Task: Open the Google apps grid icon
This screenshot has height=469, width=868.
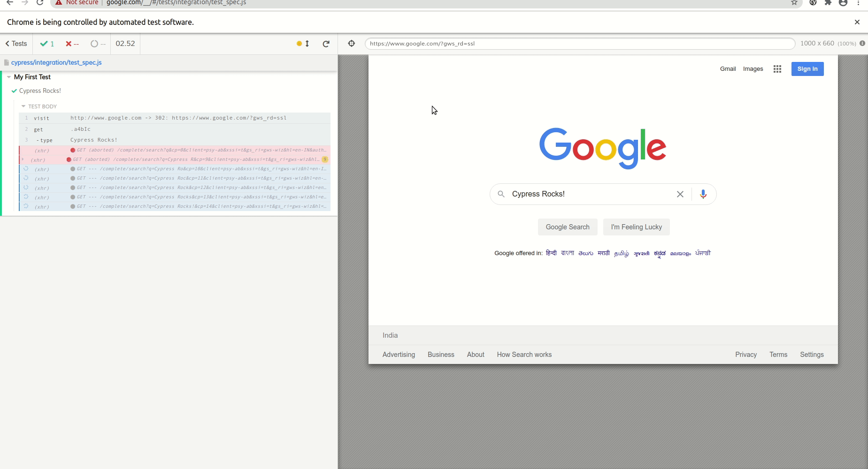Action: tap(777, 69)
